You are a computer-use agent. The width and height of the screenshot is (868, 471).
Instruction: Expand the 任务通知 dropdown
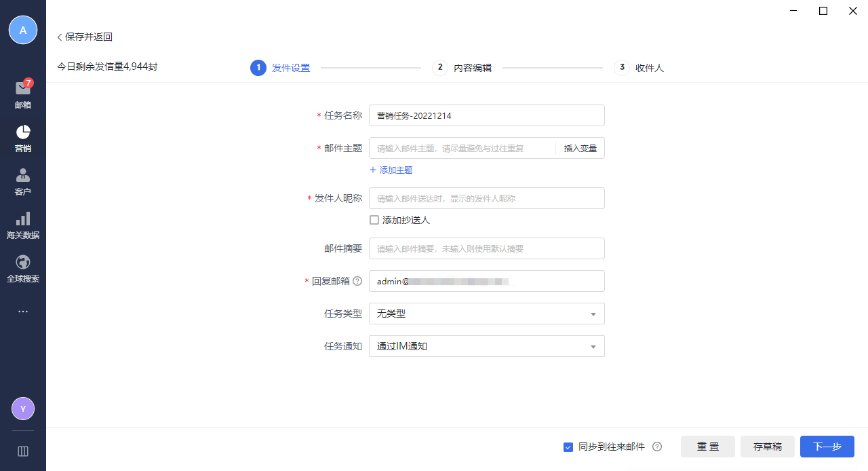click(x=486, y=346)
